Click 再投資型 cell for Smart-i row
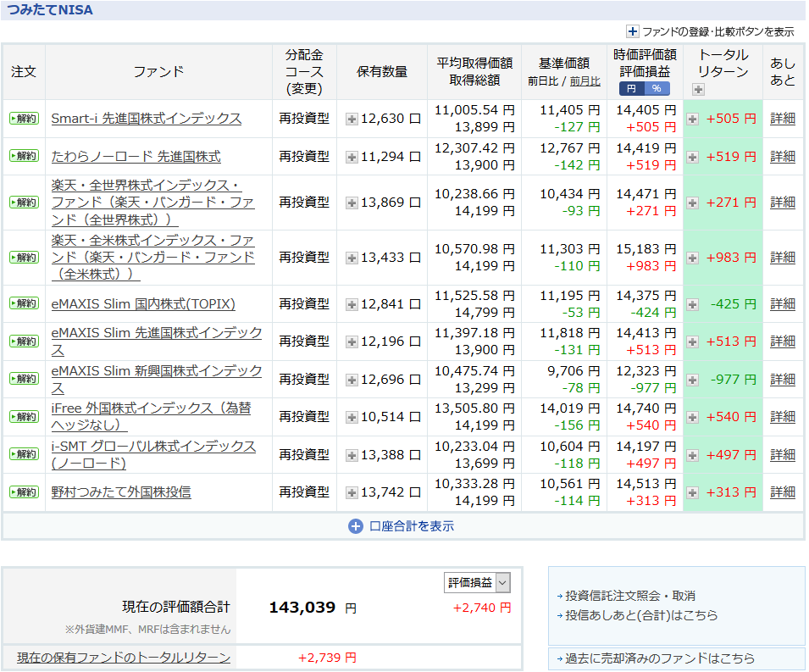Screen dimensions: 809x672 point(304,118)
